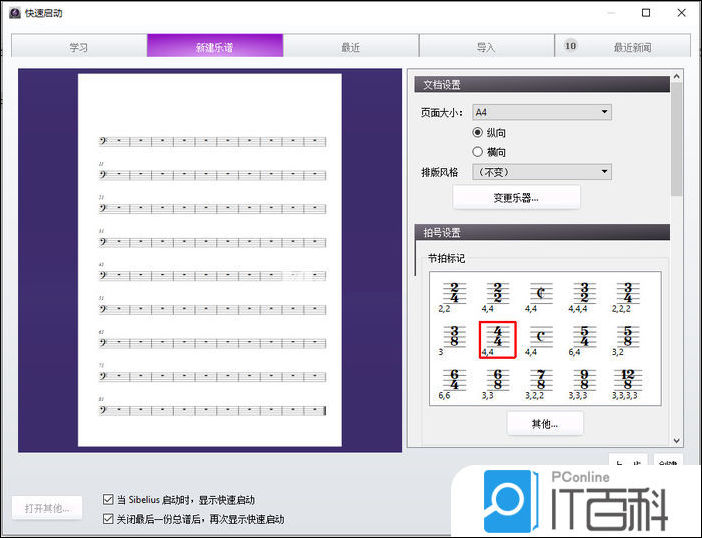Click the score page preview thumbnail
The image size is (702, 538).
[210, 260]
